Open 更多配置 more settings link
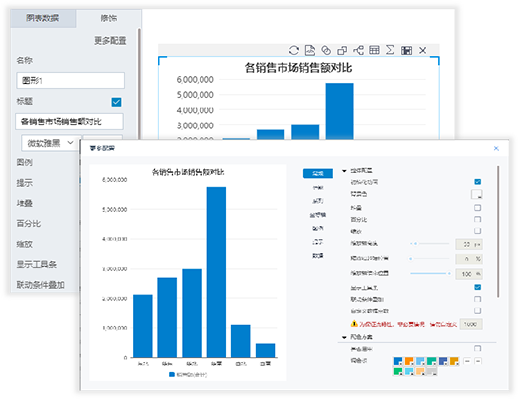This screenshot has height=399, width=520. click(110, 41)
